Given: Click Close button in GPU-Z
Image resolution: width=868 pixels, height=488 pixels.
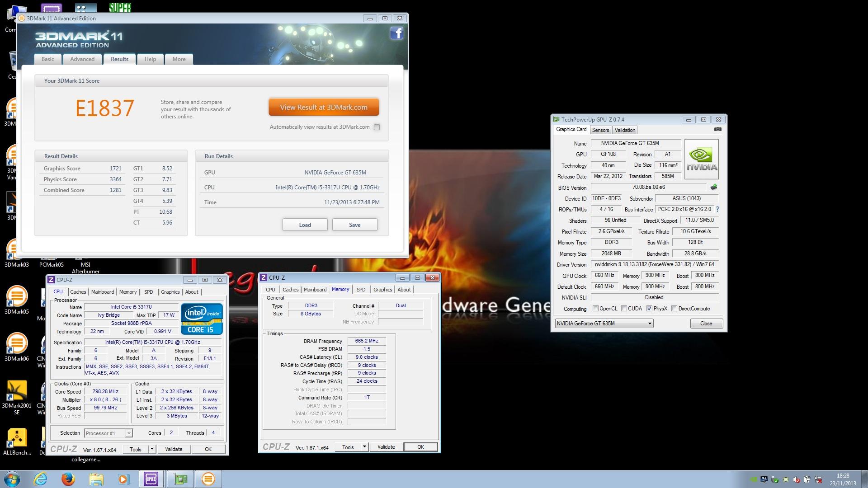Looking at the screenshot, I should coord(706,324).
